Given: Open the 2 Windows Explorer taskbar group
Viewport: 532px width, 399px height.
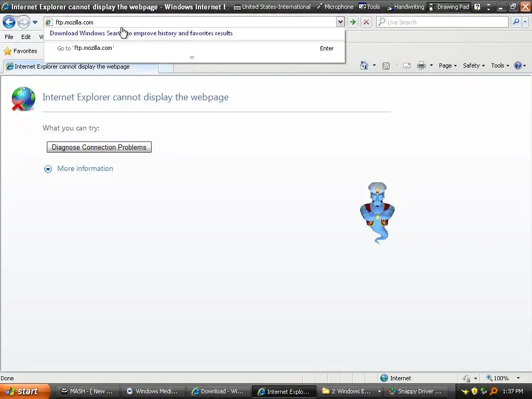Looking at the screenshot, I should (351, 391).
